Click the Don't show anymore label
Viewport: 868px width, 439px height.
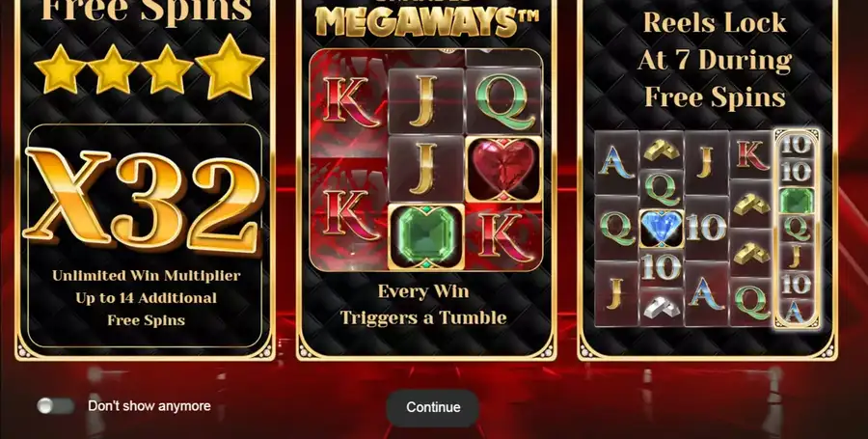pyautogui.click(x=149, y=406)
